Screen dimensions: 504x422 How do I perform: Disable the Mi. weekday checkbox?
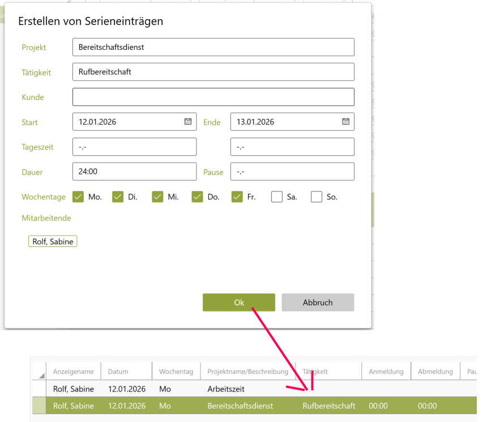click(157, 197)
